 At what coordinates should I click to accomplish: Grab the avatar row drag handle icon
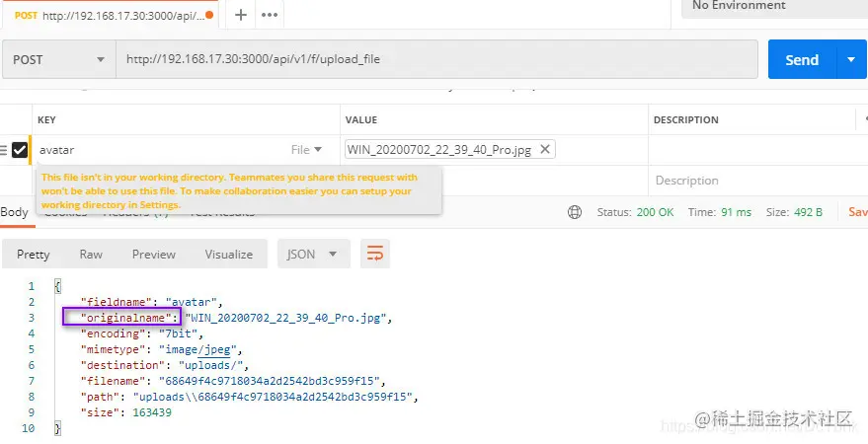4,150
